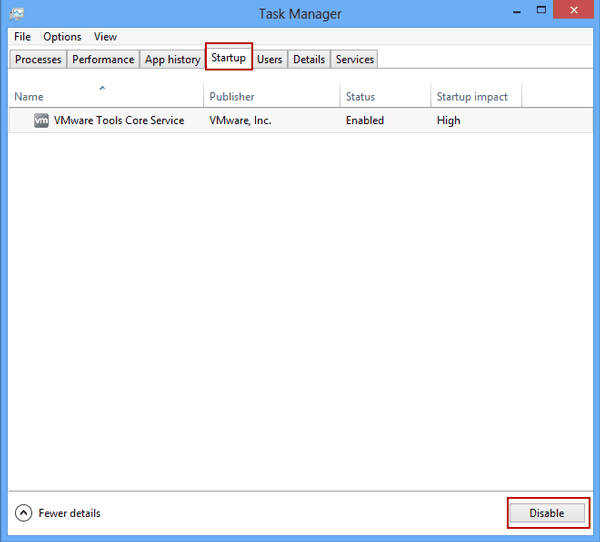Open the View menu

tap(105, 37)
